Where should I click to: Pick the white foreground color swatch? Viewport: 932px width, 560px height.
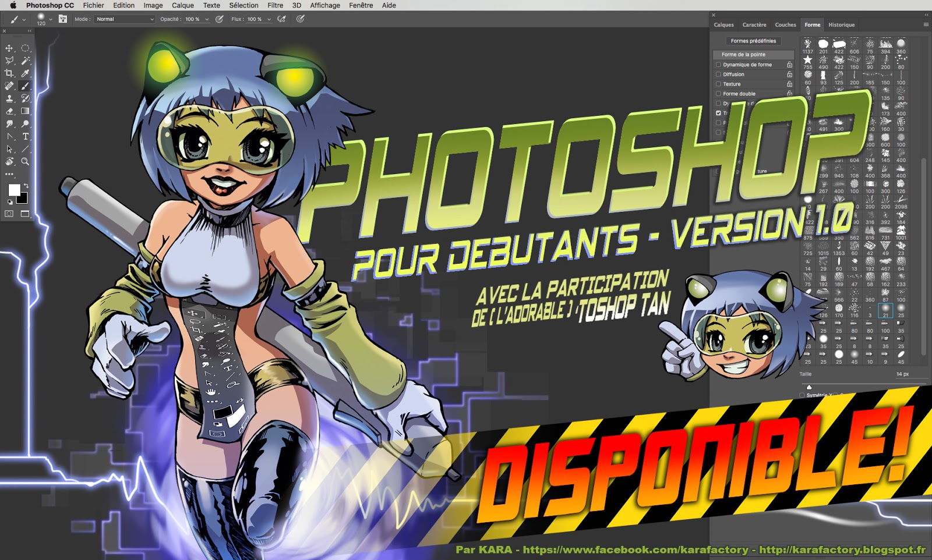(14, 190)
